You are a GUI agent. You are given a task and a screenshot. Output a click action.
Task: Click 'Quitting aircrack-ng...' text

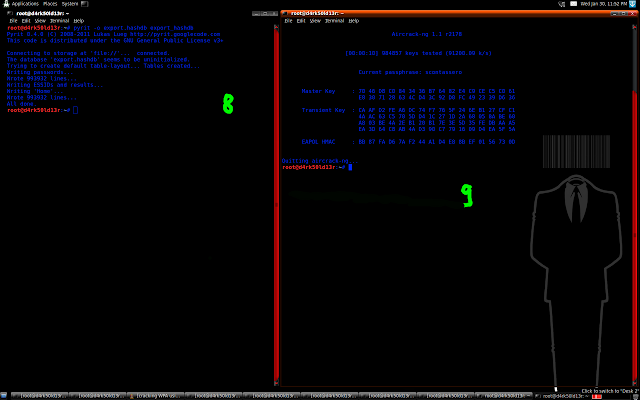coord(320,161)
